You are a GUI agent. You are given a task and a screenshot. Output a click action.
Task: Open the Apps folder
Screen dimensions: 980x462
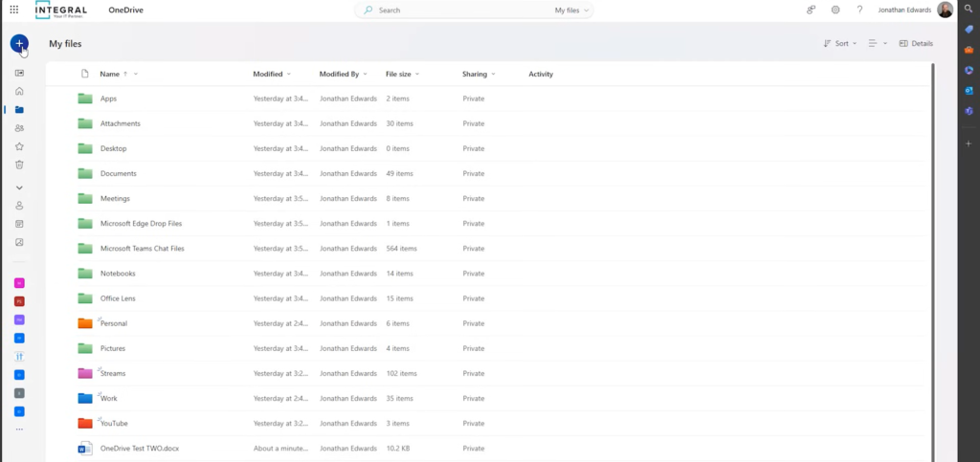coord(108,99)
